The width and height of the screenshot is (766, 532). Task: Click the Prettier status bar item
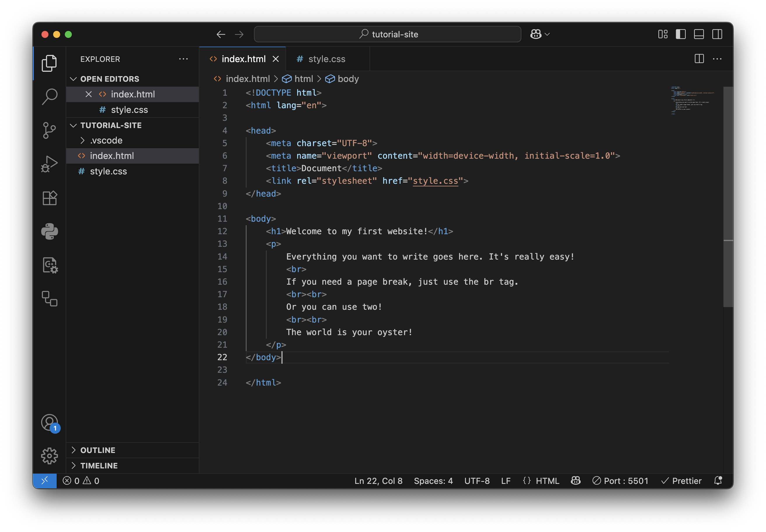coord(681,481)
